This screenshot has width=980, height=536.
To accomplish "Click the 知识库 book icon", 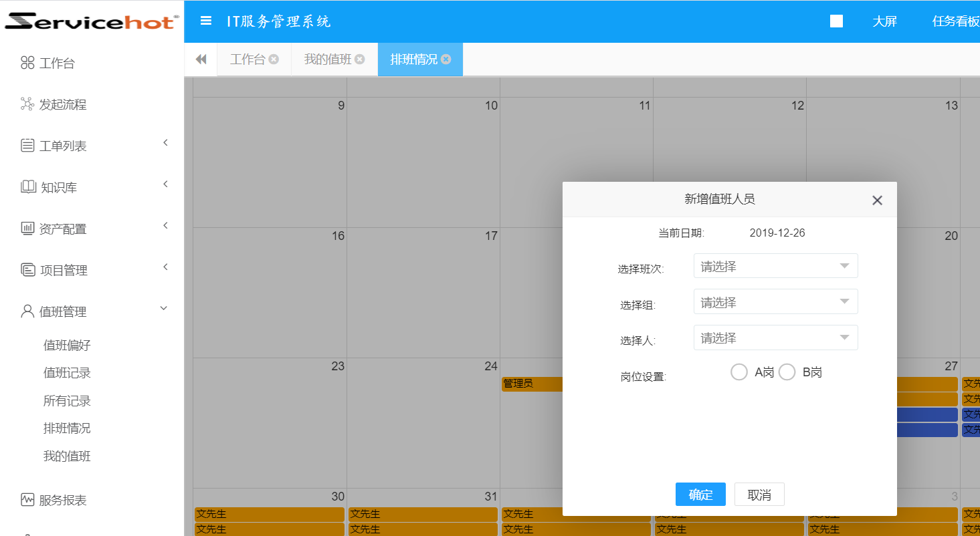I will pyautogui.click(x=28, y=187).
